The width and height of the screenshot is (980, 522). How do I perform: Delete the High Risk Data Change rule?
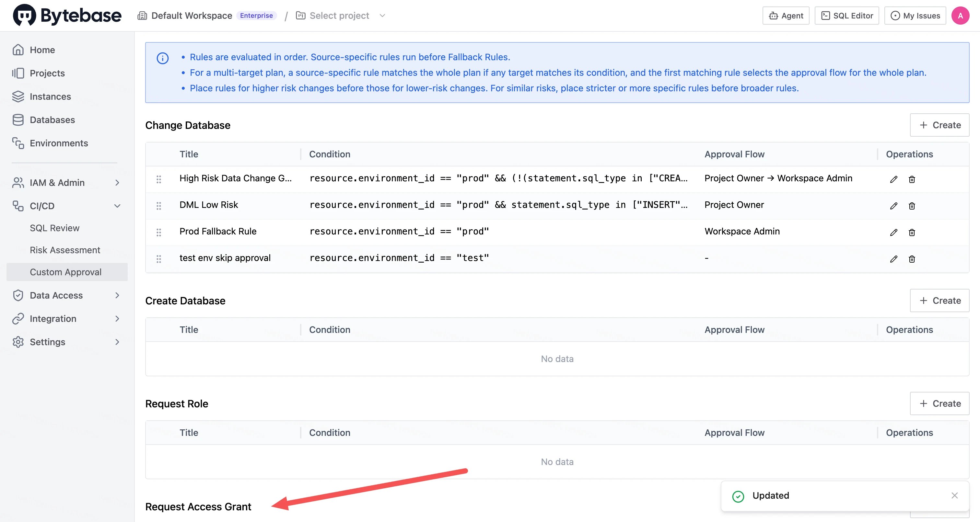912,179
